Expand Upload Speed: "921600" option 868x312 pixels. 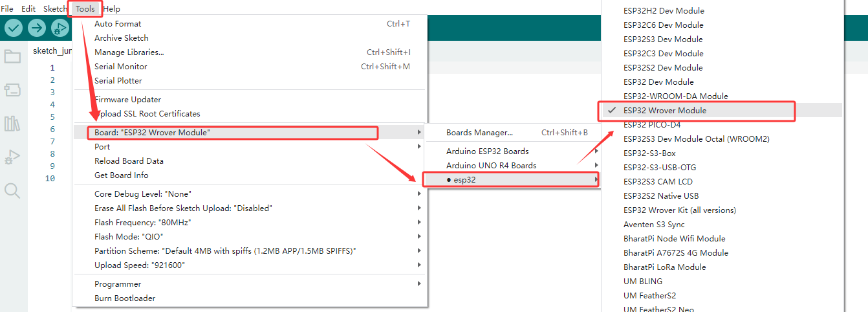click(x=250, y=265)
